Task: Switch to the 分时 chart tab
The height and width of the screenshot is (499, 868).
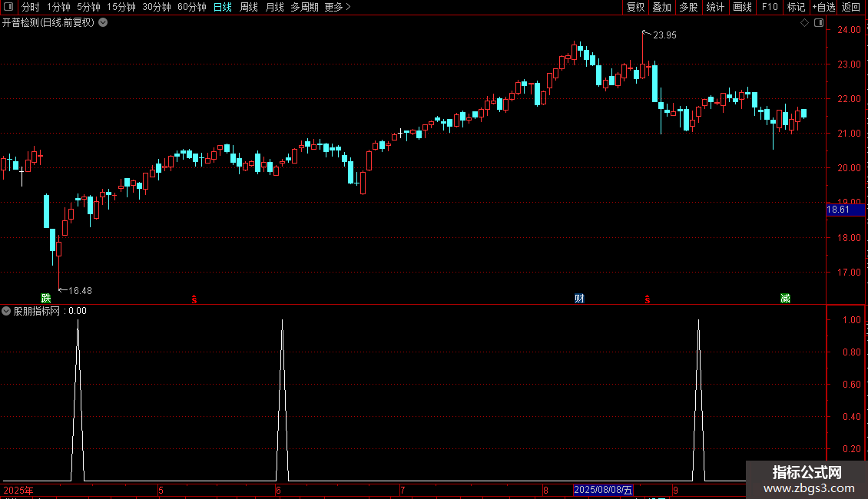Action: pyautogui.click(x=31, y=7)
